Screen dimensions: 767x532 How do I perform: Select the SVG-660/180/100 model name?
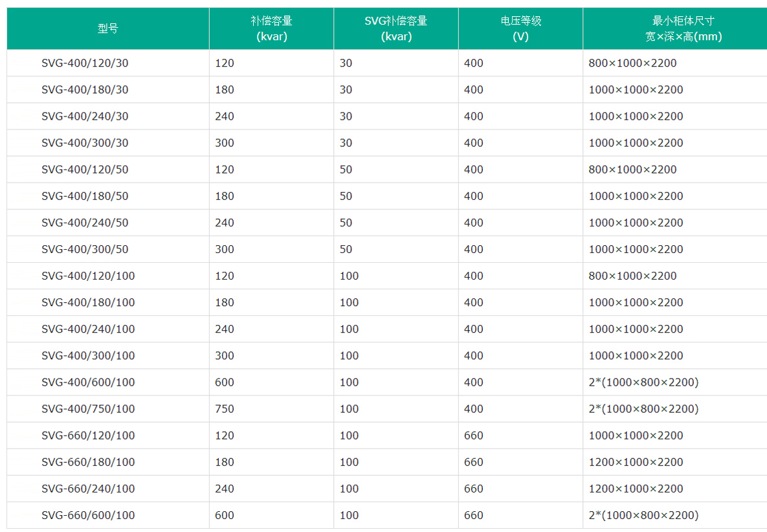pos(88,462)
